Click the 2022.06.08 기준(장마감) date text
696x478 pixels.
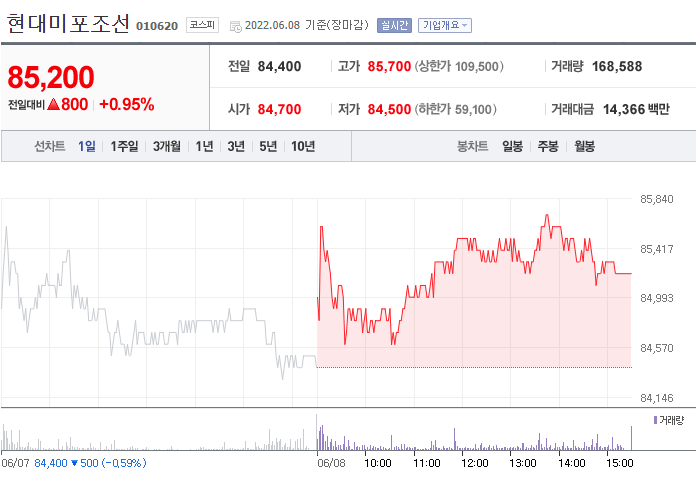coord(307,25)
